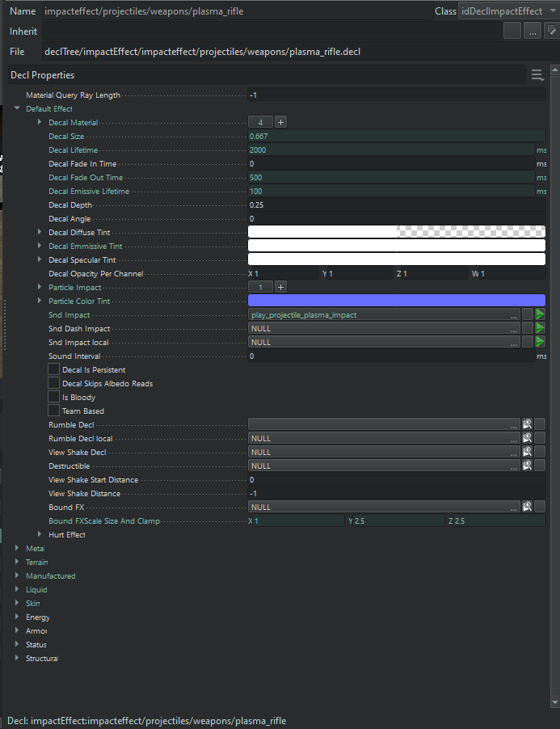Screen dimensions: 560x729
Task: Expand the Particle Impact list
Action: (40, 287)
